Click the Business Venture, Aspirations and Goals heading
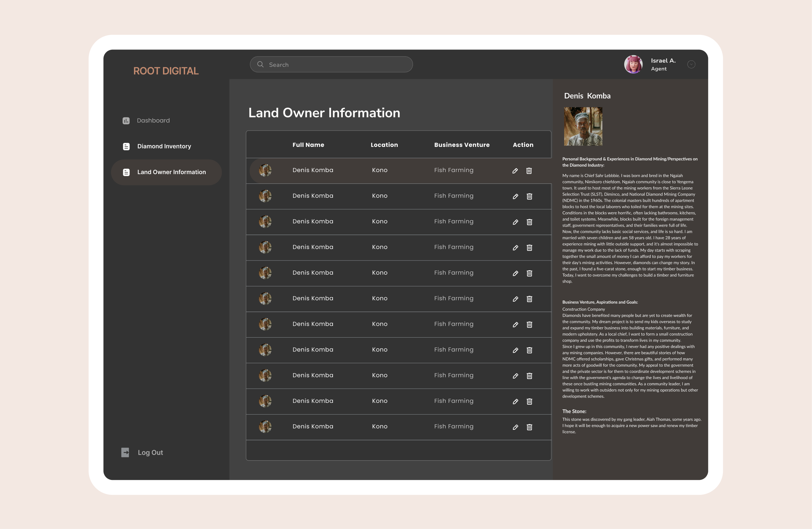 (600, 302)
